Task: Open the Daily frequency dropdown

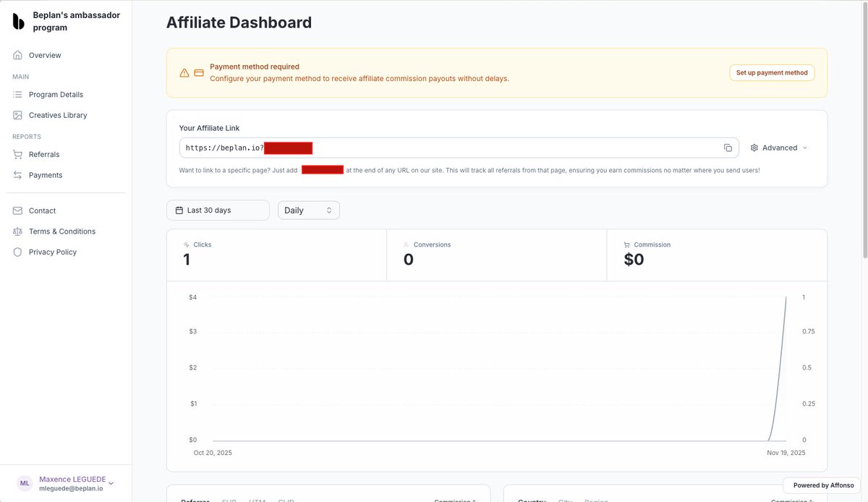Action: [308, 209]
